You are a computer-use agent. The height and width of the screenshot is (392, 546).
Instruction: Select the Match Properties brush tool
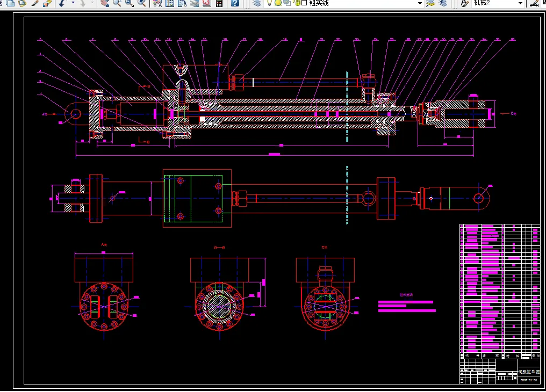(35, 3)
